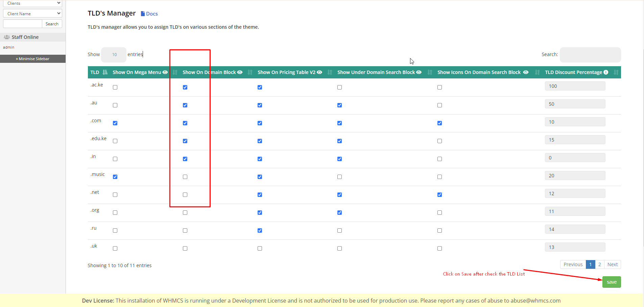Screen dimensions: 644x307
Task: Check Show On Domain Block for .music
Action: click(x=185, y=177)
